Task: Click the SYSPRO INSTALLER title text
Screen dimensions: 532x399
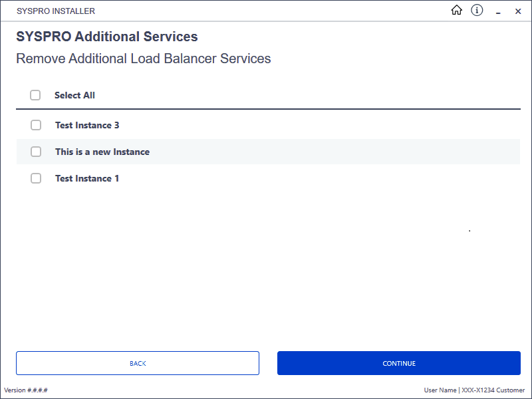Action: (56, 11)
